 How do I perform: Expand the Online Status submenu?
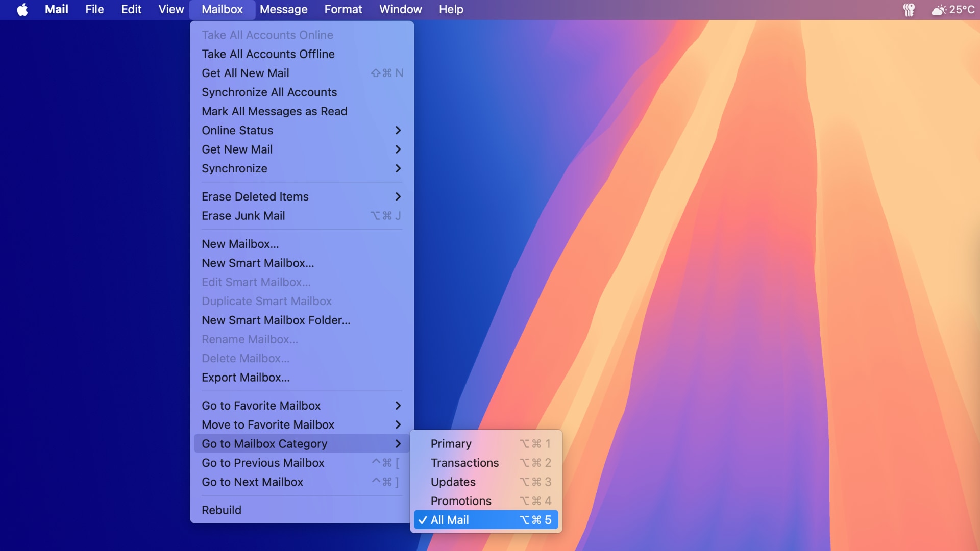[301, 131]
